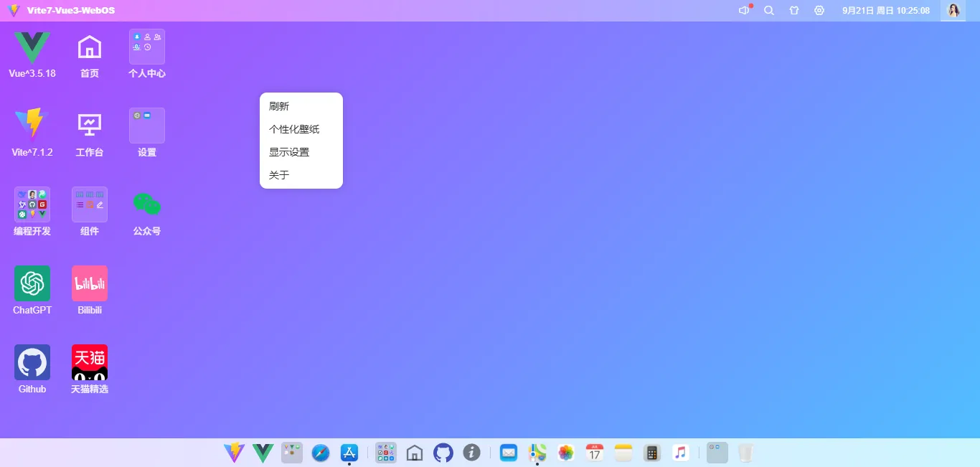980x467 pixels.
Task: Open the 工作台 workbench icon
Action: click(89, 126)
